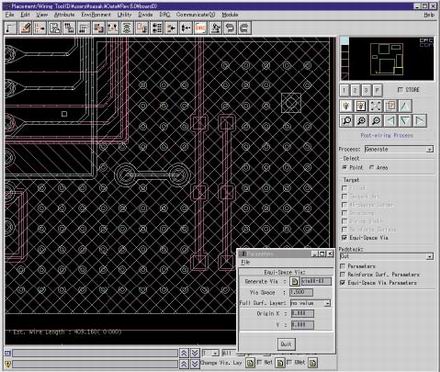Check the Parameters checkbox under Padstack
Image resolution: width=440 pixels, height=372 pixels.
click(x=342, y=266)
